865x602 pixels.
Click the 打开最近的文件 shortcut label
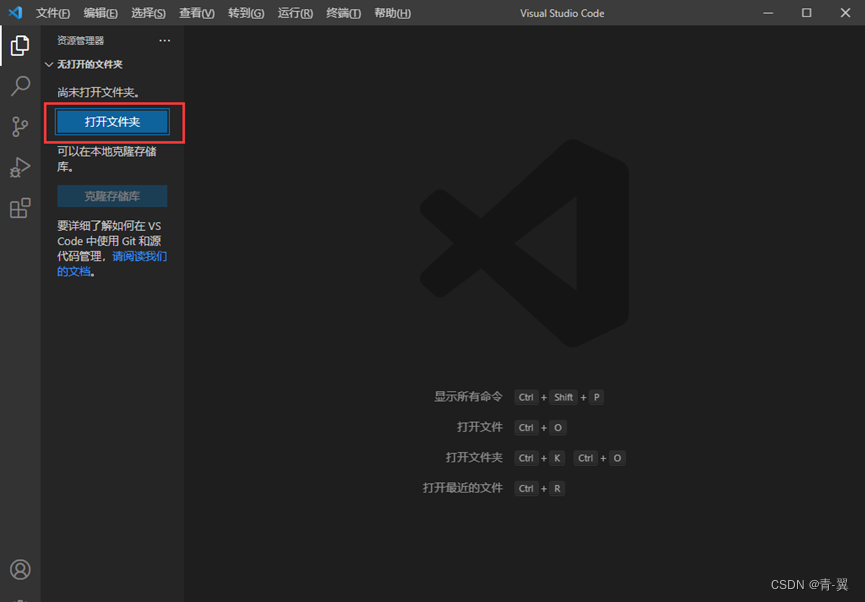[x=462, y=488]
